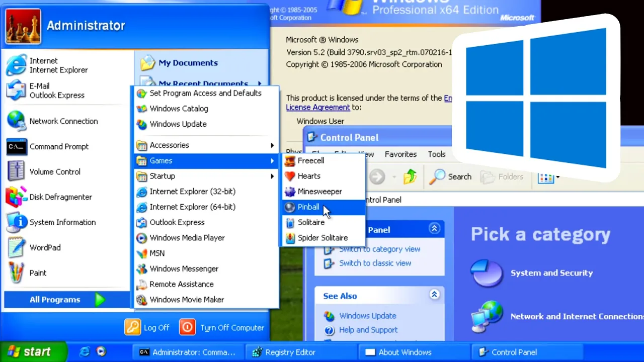
Task: Click the Start button
Action: 33,352
